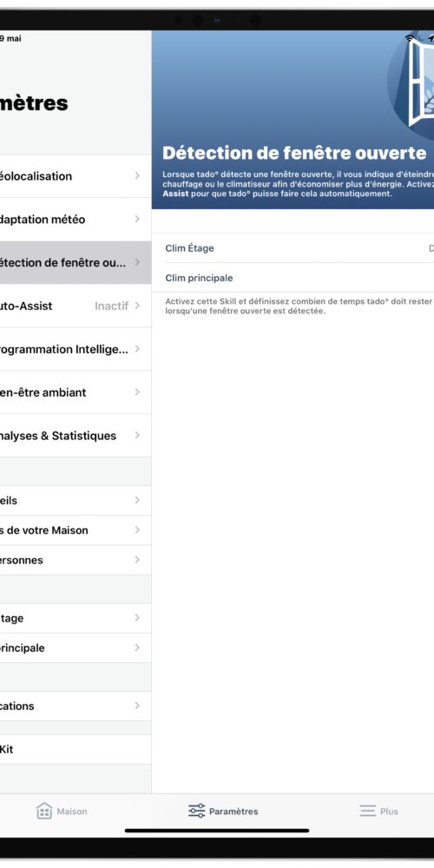Screen dimensions: 434x868
Task: Open the Maison tab
Action: tap(62, 811)
